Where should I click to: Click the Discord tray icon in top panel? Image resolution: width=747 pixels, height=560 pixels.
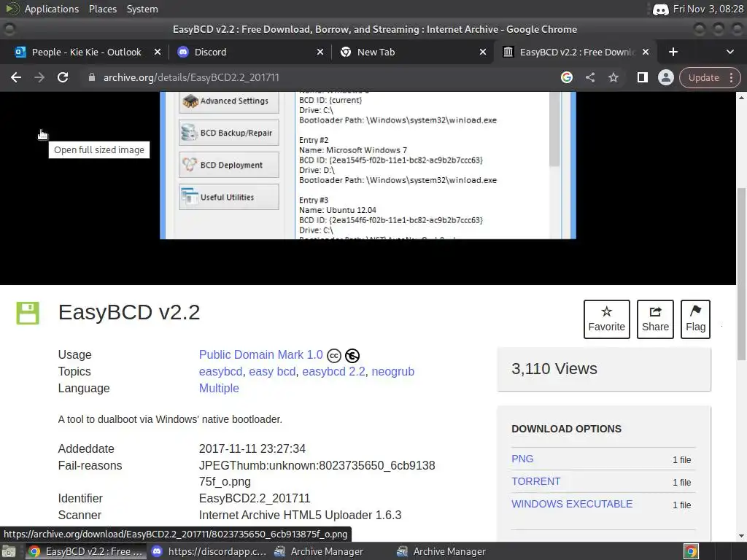660,9
